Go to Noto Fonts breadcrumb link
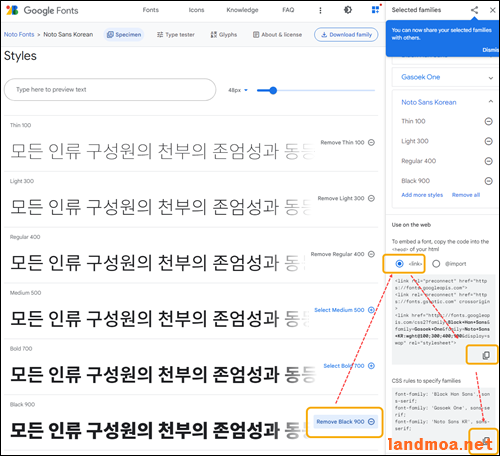 pyautogui.click(x=19, y=34)
